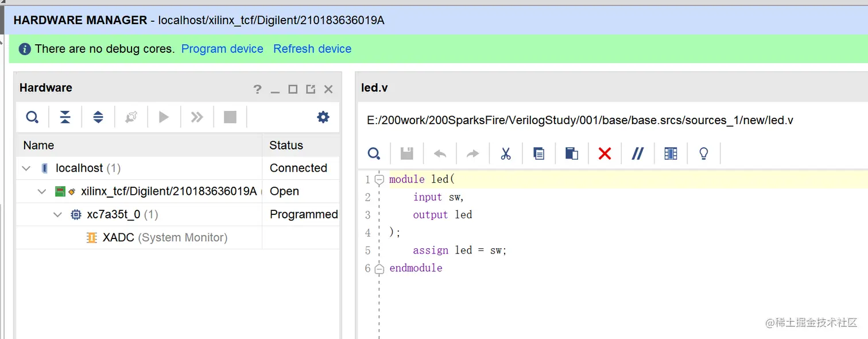Click the Programmed status cell
This screenshot has width=868, height=339.
[x=304, y=214]
